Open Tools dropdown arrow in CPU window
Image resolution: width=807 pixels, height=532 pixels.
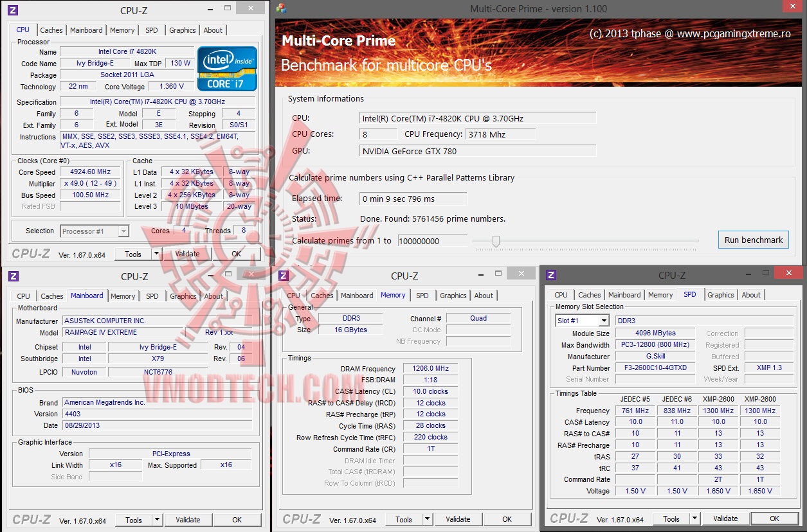156,254
